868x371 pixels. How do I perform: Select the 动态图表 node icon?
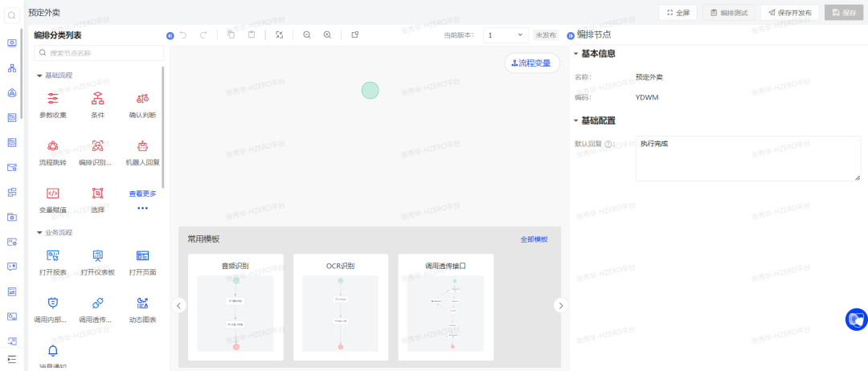click(142, 303)
